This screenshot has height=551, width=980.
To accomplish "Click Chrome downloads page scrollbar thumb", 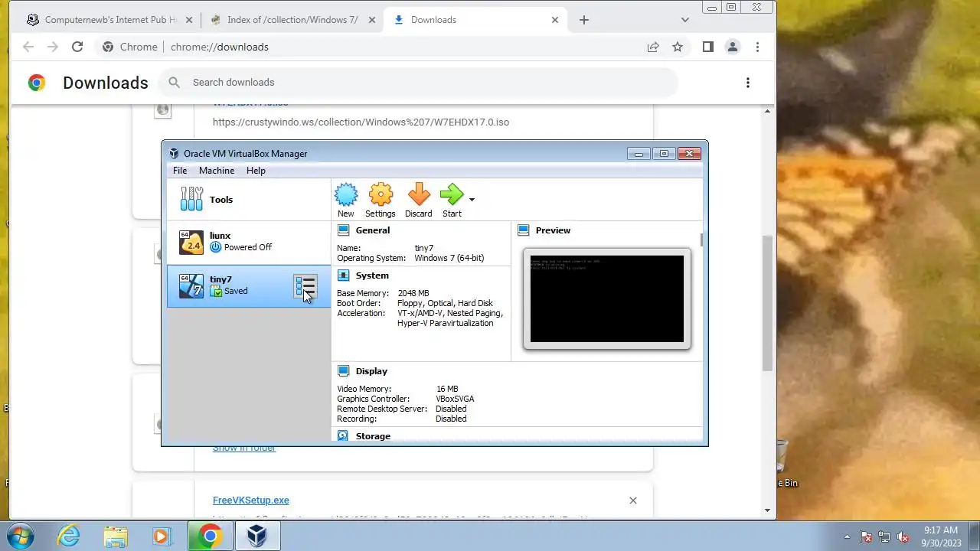I will 768,302.
